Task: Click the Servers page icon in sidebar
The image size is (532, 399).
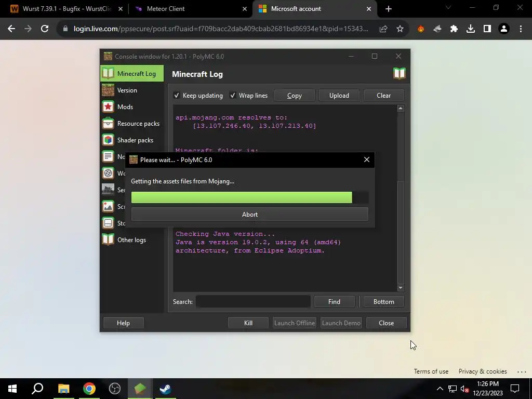Action: click(108, 190)
